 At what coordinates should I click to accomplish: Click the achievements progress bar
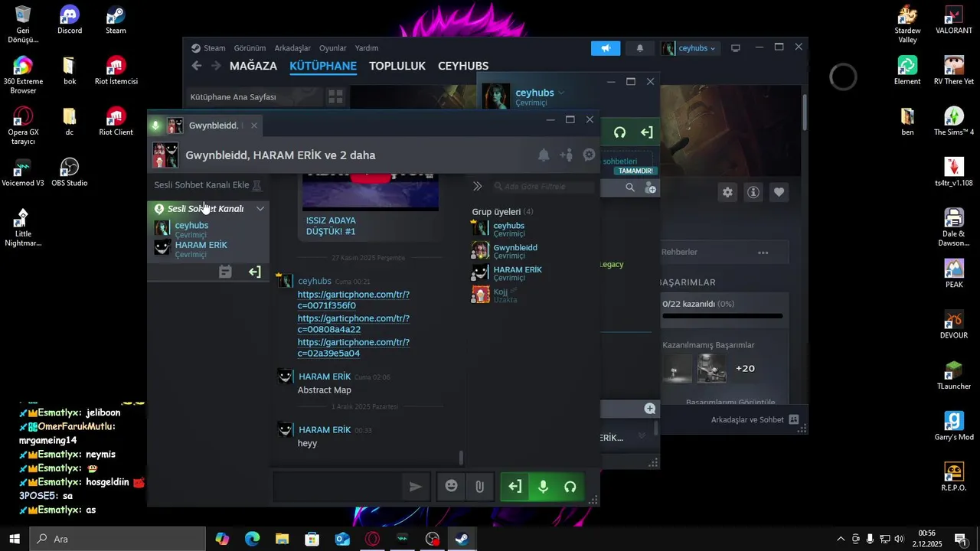coord(723,316)
